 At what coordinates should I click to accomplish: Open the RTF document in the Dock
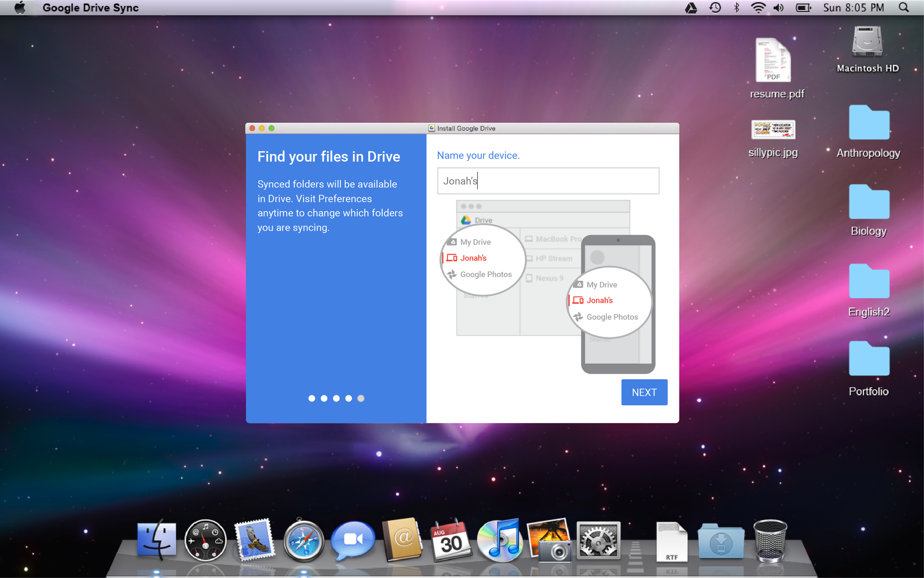672,541
